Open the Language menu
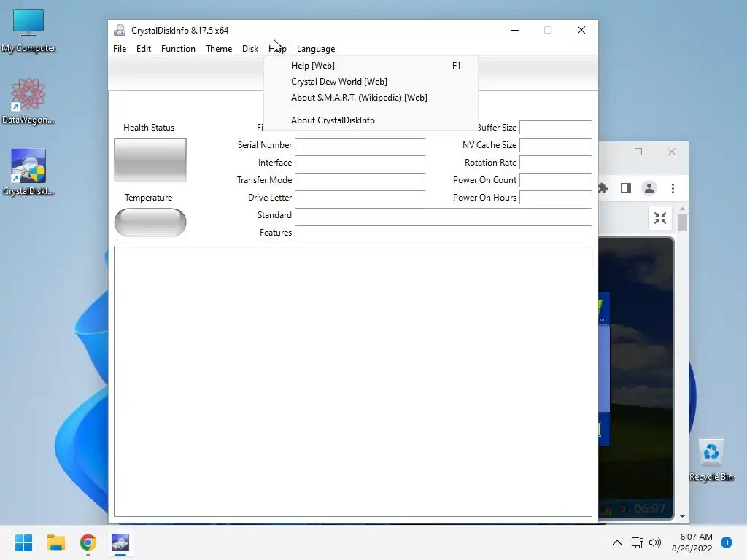The image size is (747, 560). tap(316, 49)
